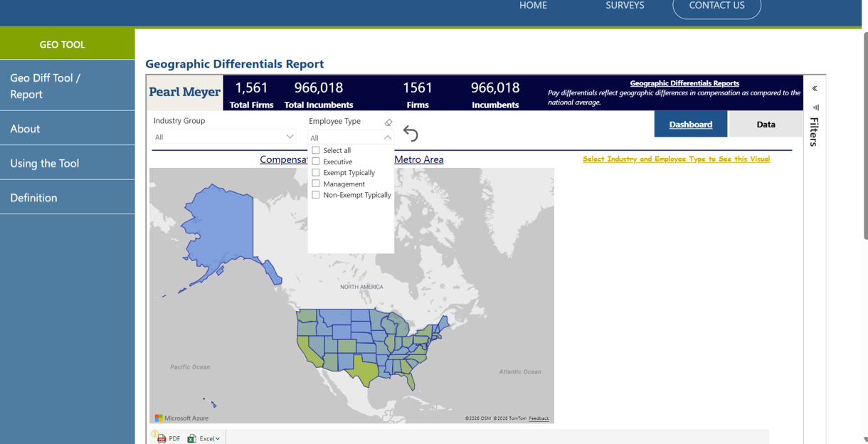This screenshot has height=444, width=868.
Task: Click the Excel export icon
Action: click(x=191, y=438)
